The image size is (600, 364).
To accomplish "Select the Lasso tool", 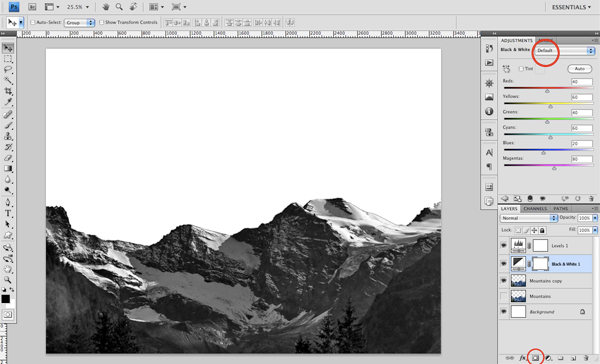I will 8,70.
